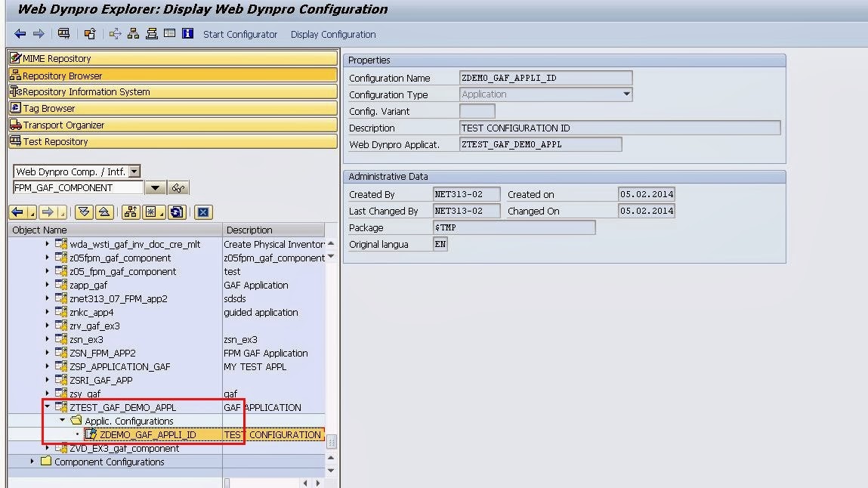This screenshot has width=868, height=488.
Task: Click the Changed On date field
Action: pyautogui.click(x=646, y=211)
